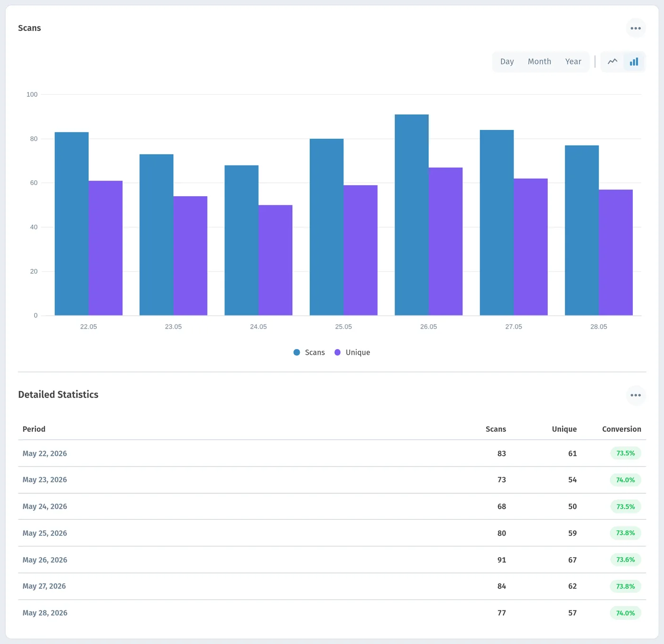Click the purple Unique bar for 22.05
This screenshot has width=664, height=644.
[x=106, y=248]
